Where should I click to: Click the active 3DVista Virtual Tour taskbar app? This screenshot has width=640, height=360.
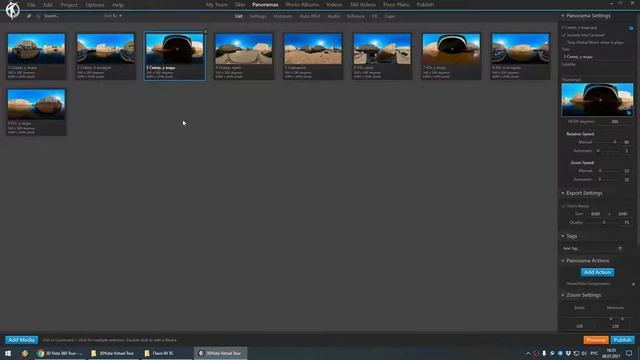[220, 353]
